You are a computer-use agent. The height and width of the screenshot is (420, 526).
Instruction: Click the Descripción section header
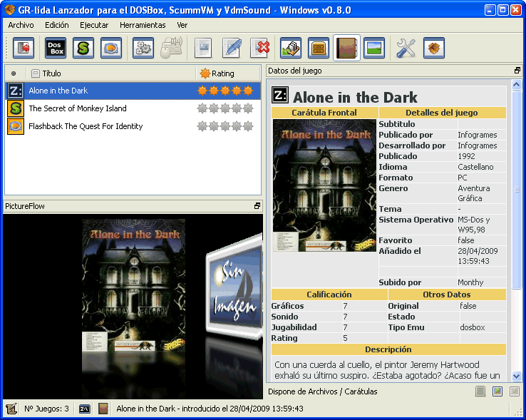pos(388,349)
